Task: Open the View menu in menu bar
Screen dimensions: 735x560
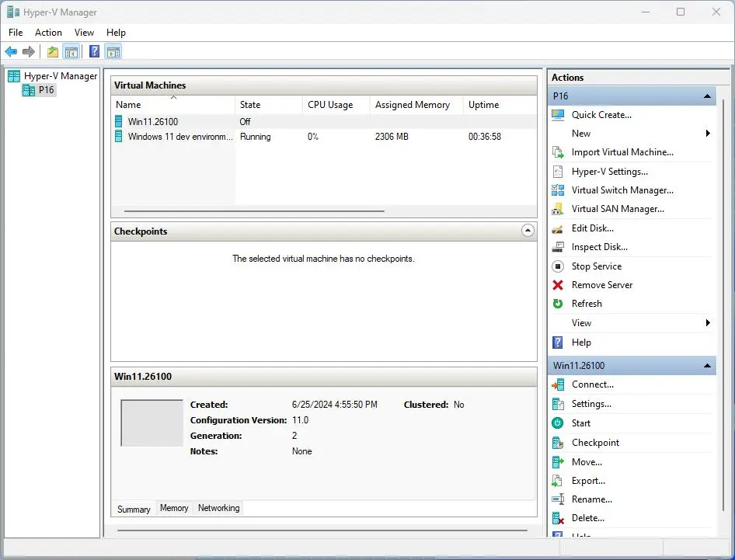Action: [x=84, y=33]
